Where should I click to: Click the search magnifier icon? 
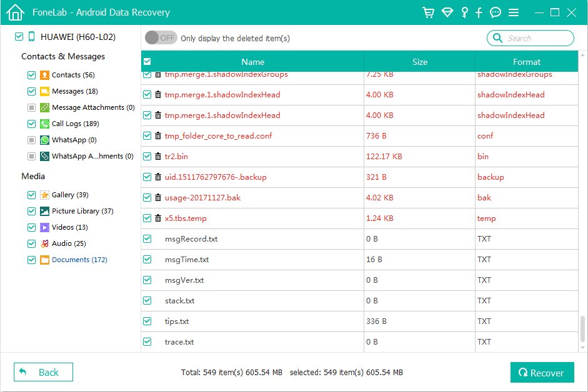[498, 38]
